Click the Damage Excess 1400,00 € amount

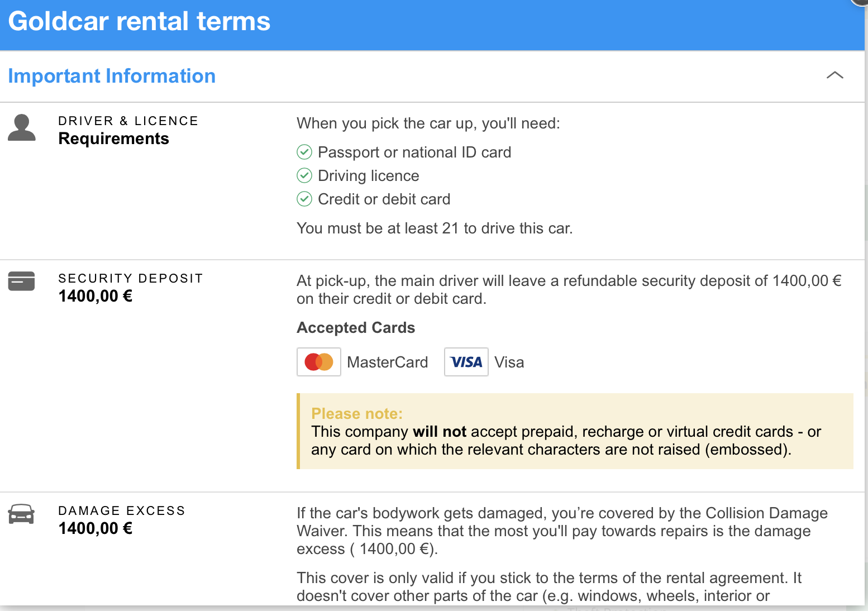[96, 528]
